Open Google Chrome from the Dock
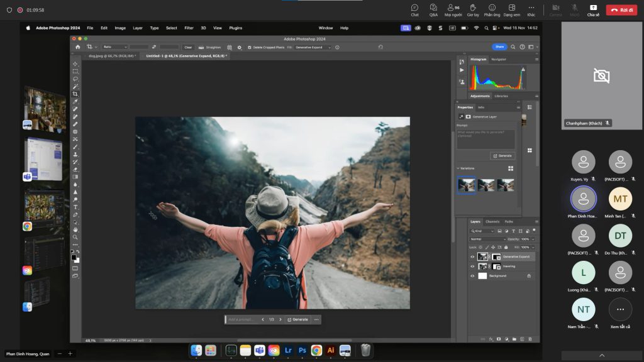 pyautogui.click(x=316, y=351)
